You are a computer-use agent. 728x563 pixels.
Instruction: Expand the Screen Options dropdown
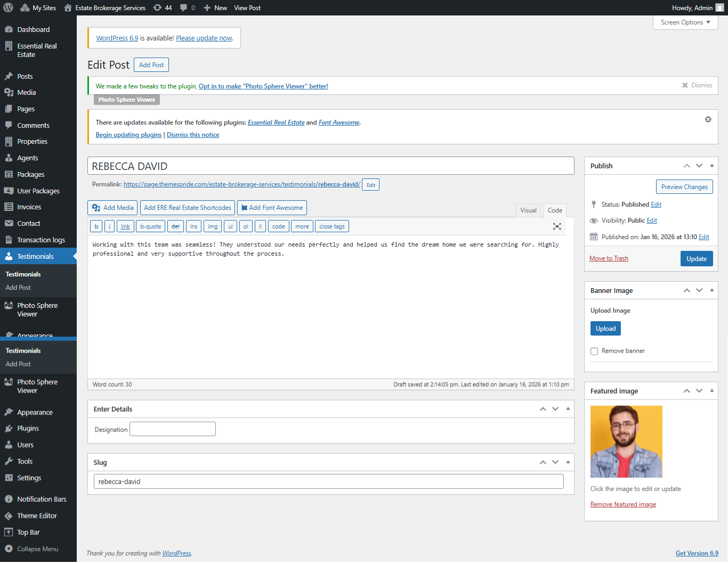point(685,22)
